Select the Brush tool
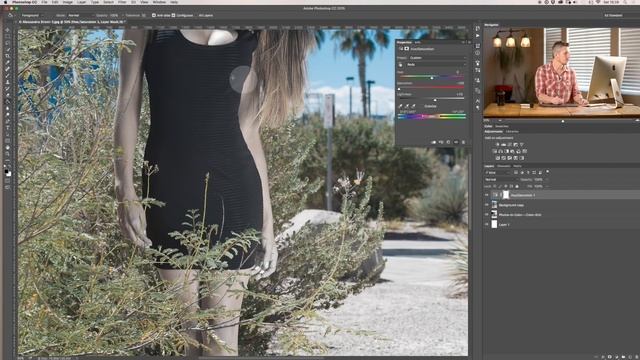640x360 pixels. 8,76
